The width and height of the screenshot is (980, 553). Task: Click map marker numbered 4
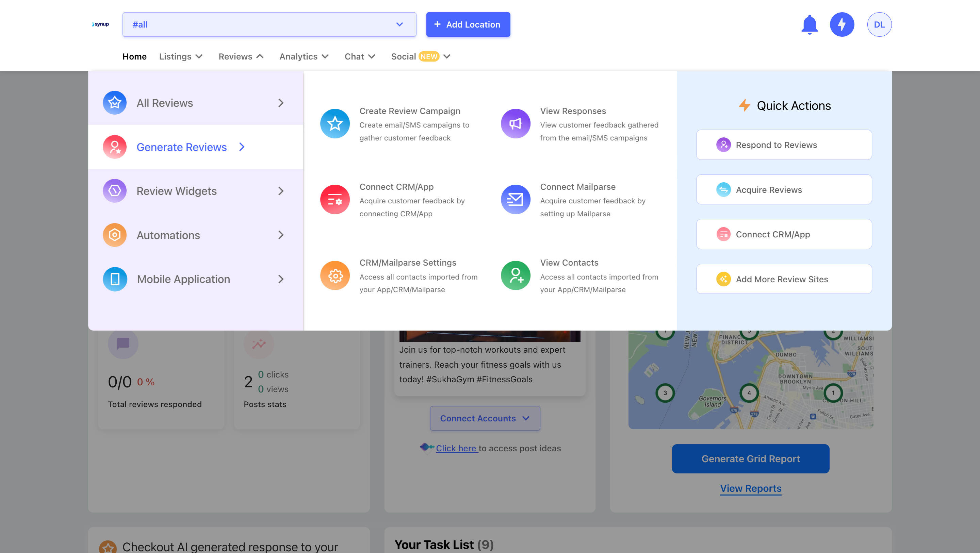pos(749,393)
